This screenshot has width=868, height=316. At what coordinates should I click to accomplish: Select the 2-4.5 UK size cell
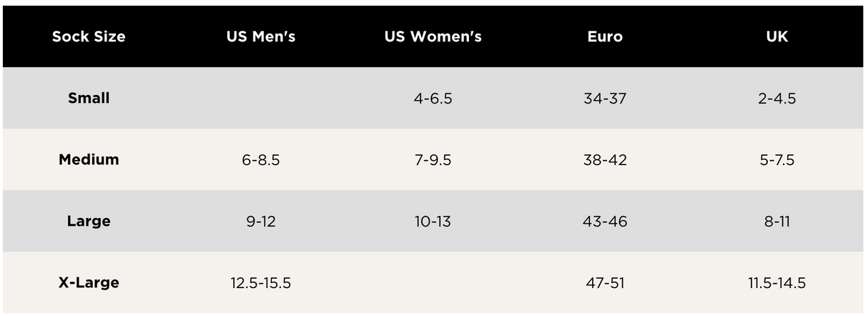[776, 99]
